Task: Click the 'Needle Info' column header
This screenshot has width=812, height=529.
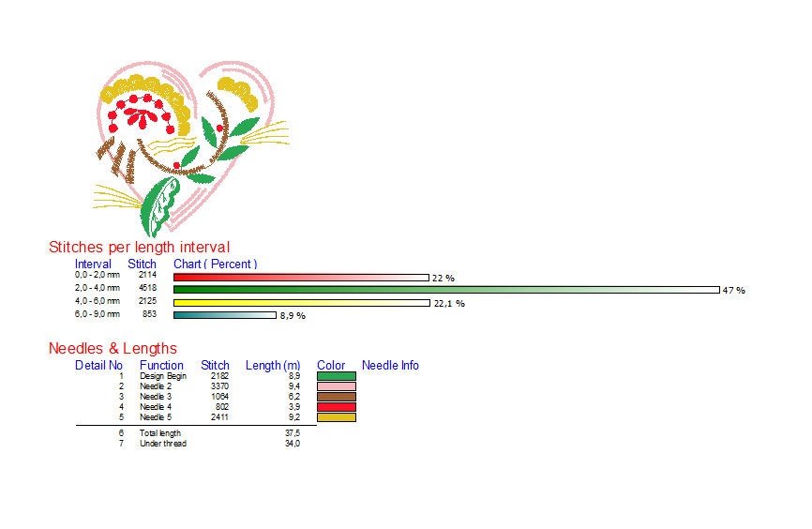Action: pos(390,365)
